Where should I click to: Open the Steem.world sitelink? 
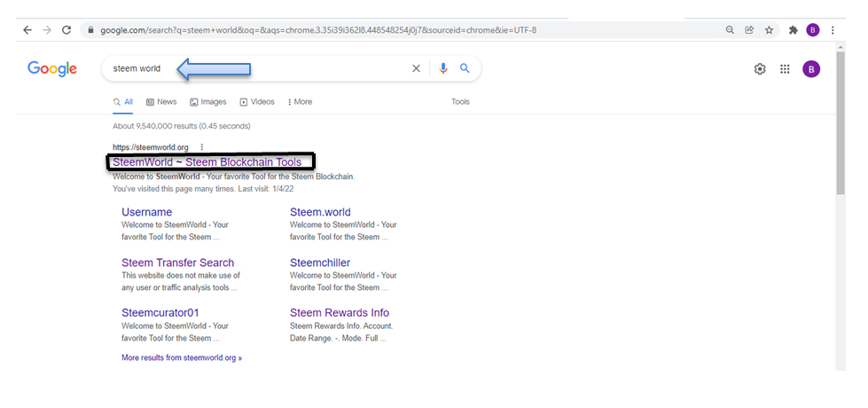pyautogui.click(x=320, y=212)
